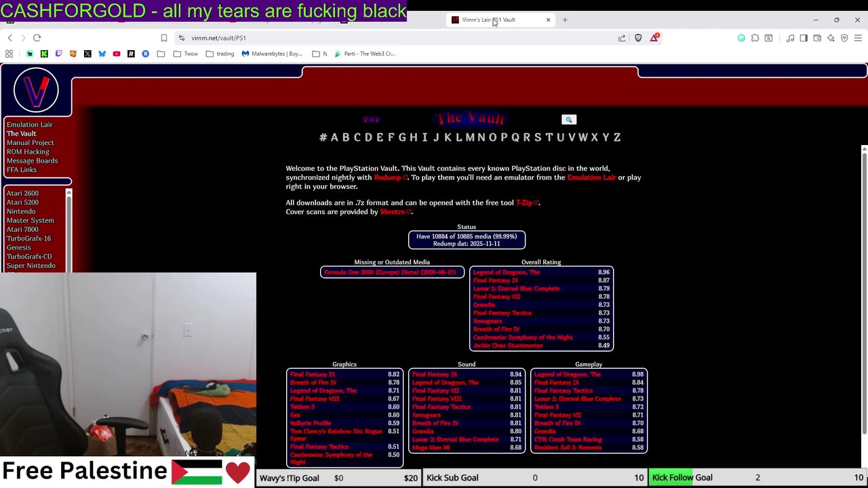Image resolution: width=868 pixels, height=488 pixels.
Task: Select Super Nintendo system
Action: click(31, 266)
